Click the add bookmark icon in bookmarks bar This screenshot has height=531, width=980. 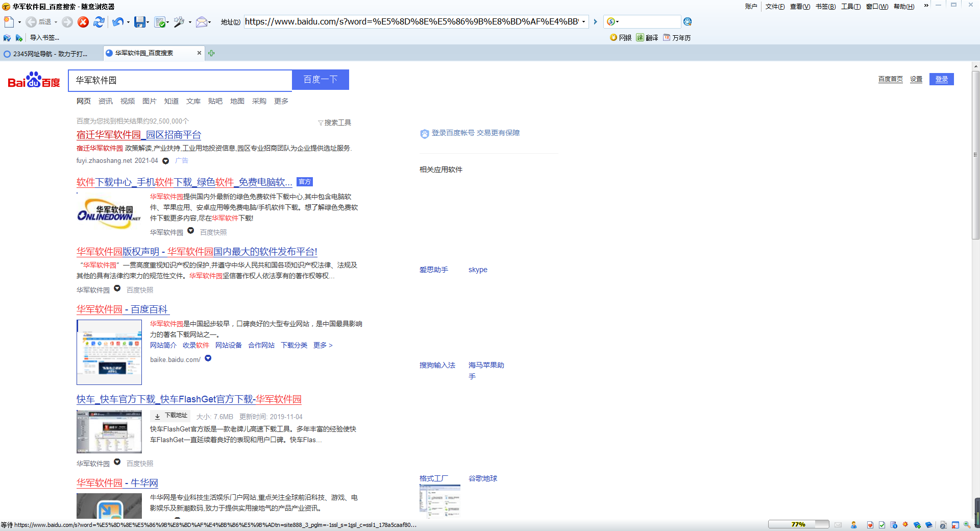coord(19,38)
